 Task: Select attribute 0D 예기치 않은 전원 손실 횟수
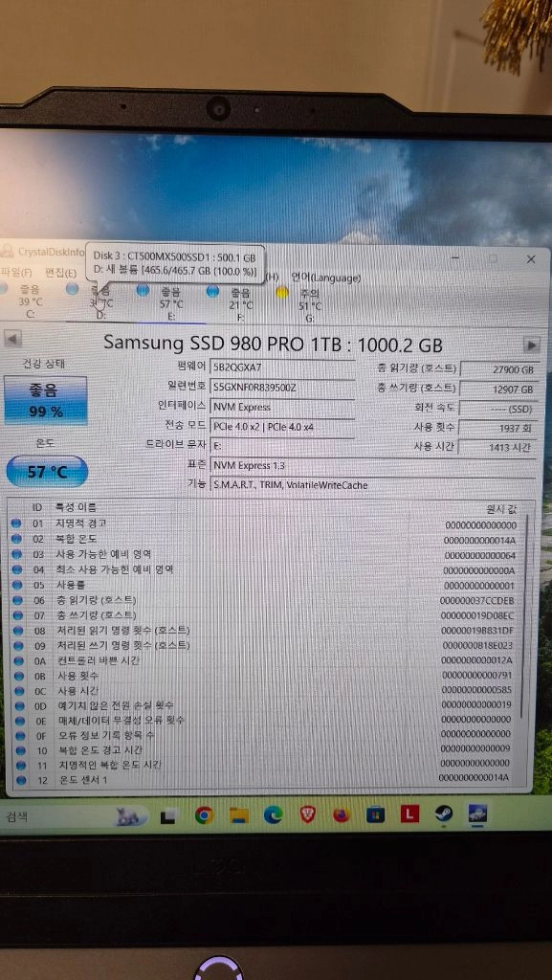point(265,705)
